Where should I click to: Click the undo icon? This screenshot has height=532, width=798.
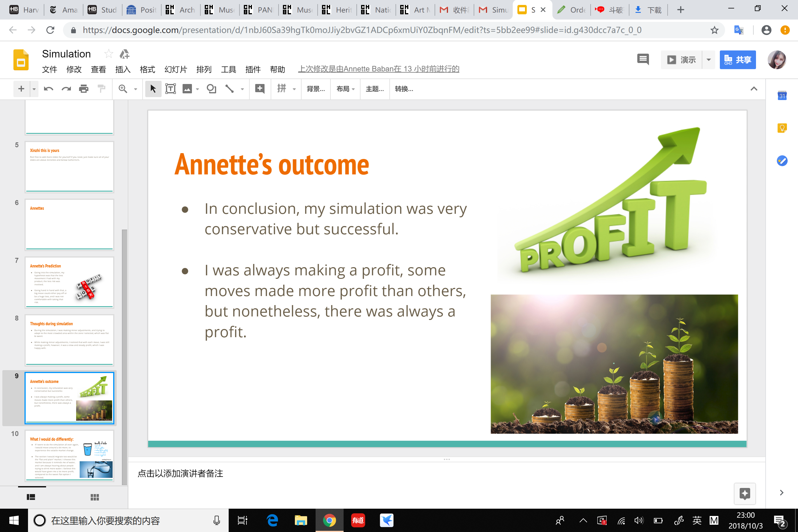point(48,89)
